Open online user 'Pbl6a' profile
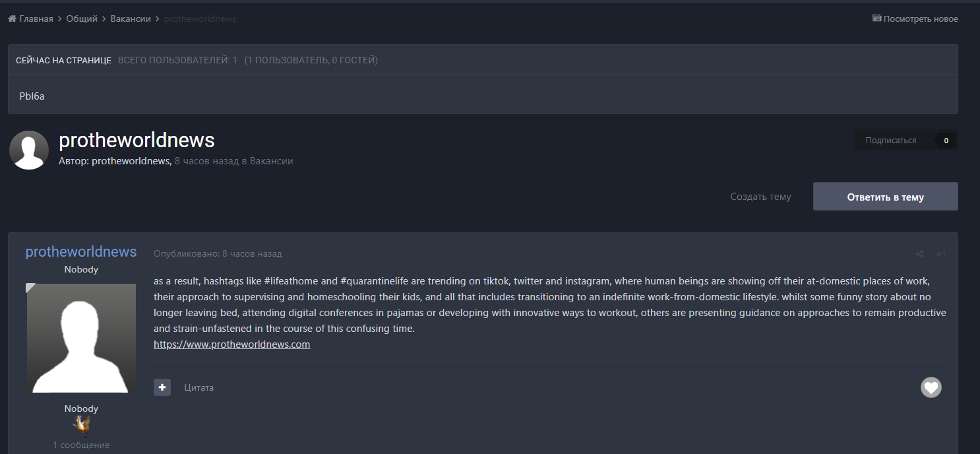 [x=32, y=96]
